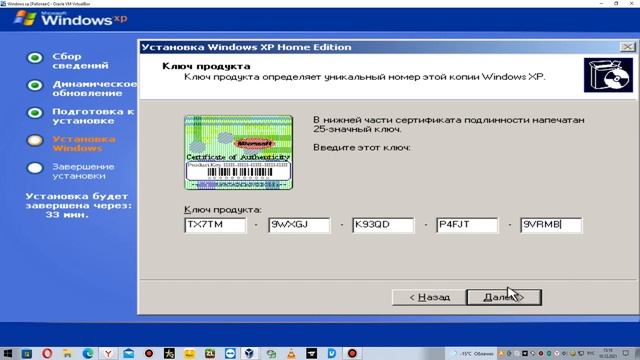Click the key field containing K93QD

coord(383,225)
